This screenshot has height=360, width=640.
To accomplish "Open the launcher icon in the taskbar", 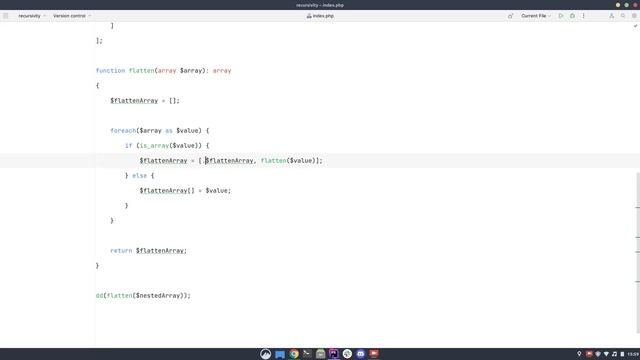I will [266, 354].
